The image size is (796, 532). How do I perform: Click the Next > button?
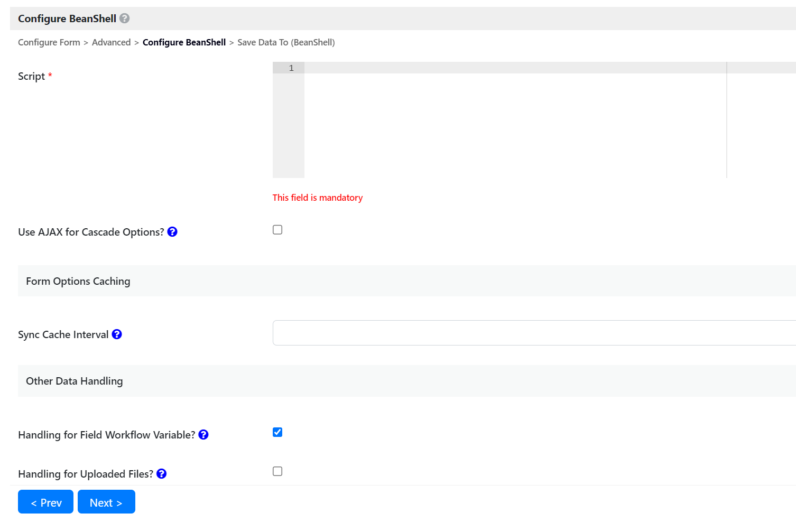point(106,502)
